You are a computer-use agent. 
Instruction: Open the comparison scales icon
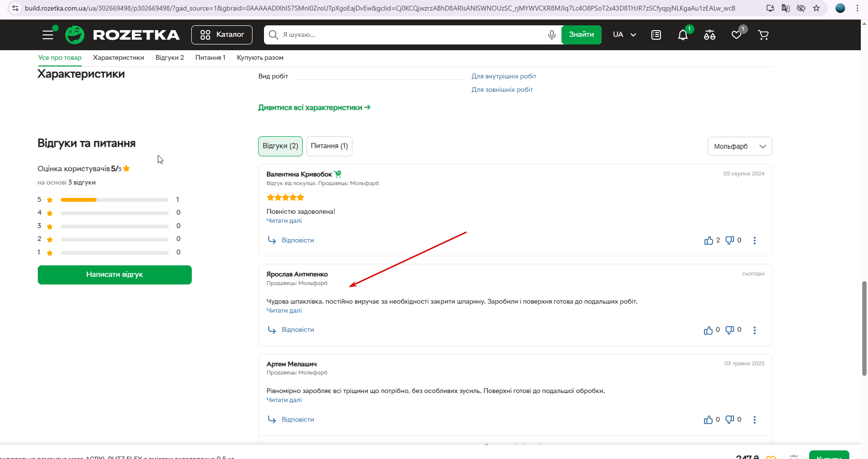point(710,35)
